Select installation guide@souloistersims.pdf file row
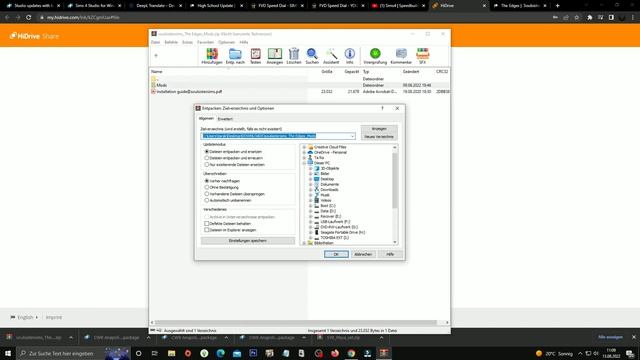640x360 pixels. click(300, 91)
